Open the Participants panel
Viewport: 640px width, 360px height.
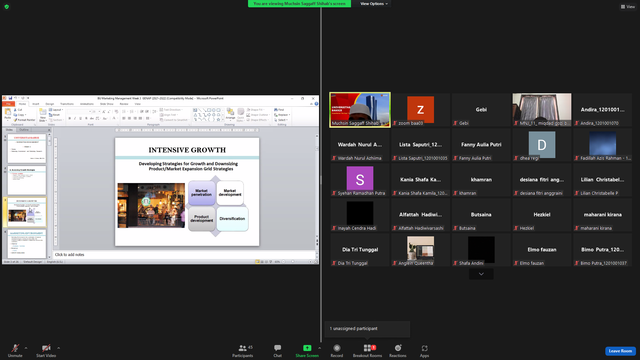pos(243,350)
